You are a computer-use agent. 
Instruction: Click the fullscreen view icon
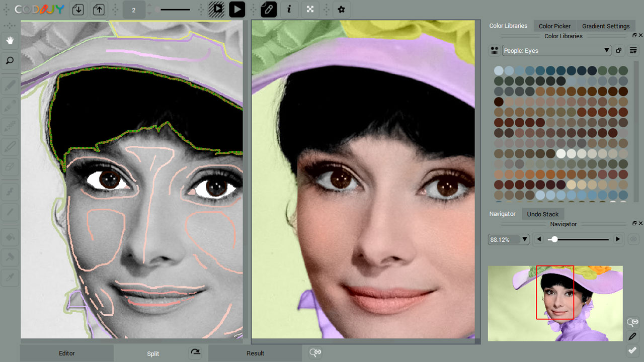click(310, 9)
